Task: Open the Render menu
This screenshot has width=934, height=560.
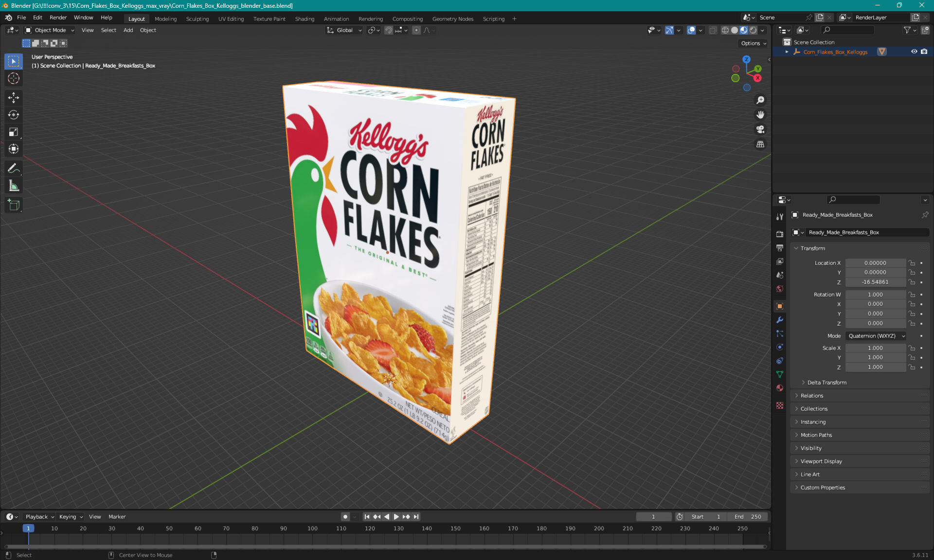Action: 58,17
